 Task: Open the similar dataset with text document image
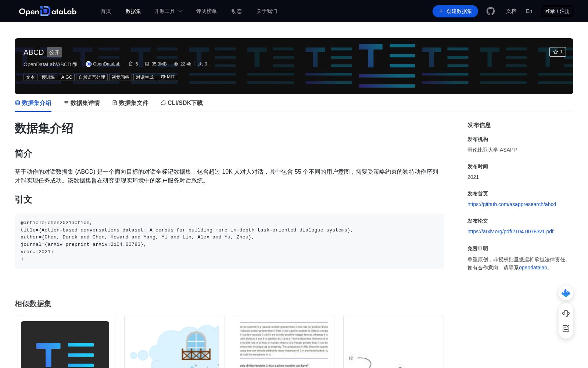(x=284, y=344)
